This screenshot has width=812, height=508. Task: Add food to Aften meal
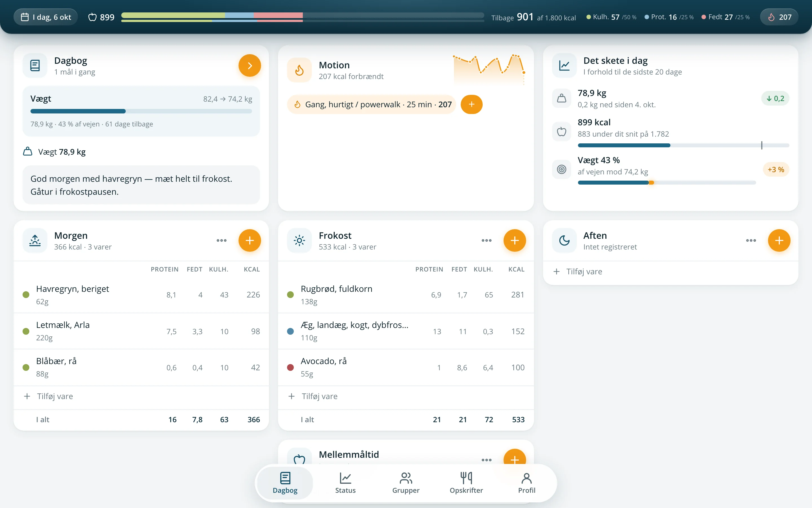[779, 240]
